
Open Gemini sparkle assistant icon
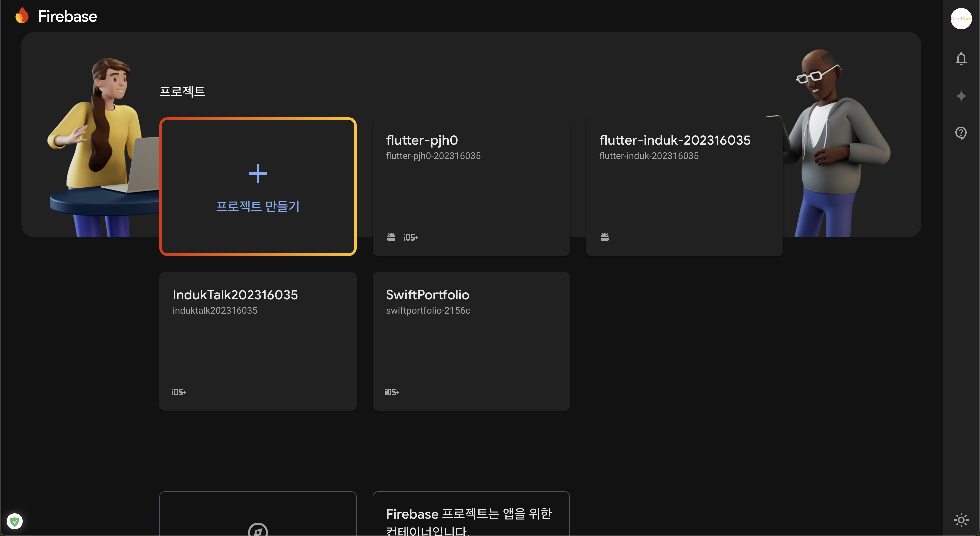(x=961, y=96)
